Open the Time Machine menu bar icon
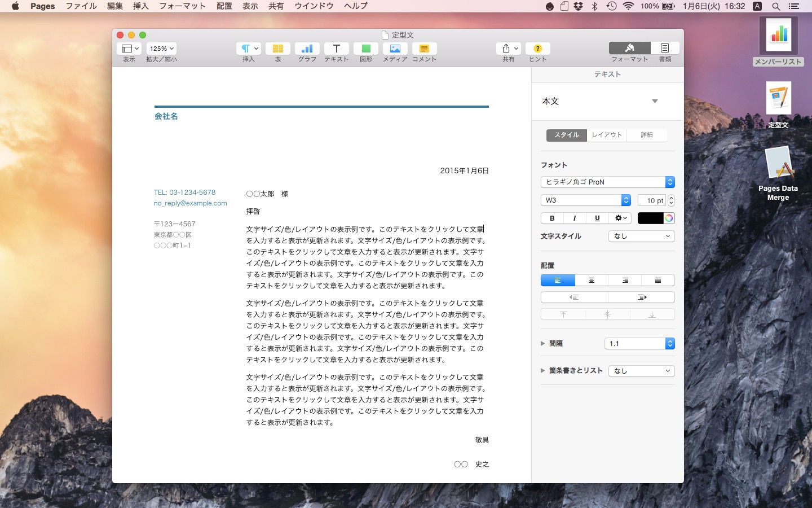The image size is (812, 508). point(611,6)
